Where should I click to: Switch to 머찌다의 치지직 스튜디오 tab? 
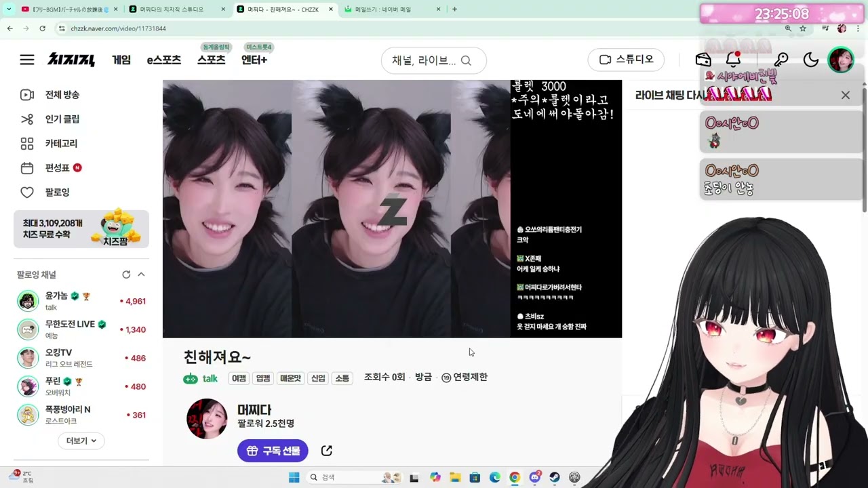[176, 9]
